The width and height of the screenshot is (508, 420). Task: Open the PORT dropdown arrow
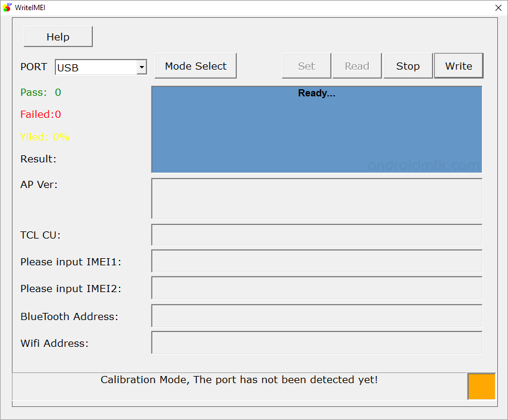point(142,67)
